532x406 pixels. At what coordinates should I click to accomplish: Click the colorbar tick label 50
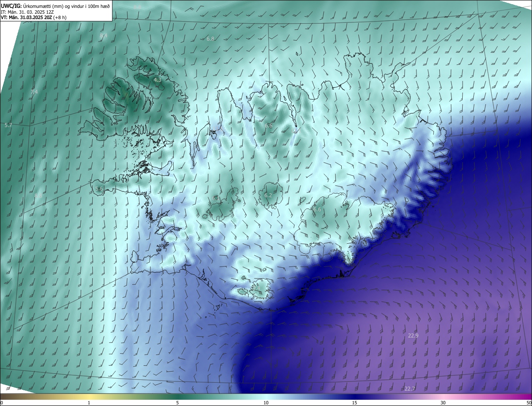click(529, 403)
